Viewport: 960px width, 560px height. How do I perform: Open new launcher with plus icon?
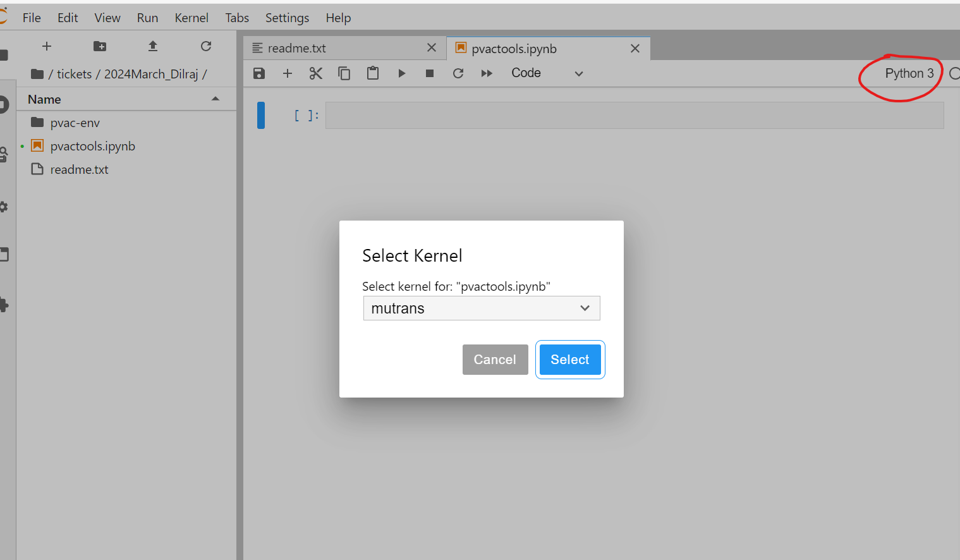(x=47, y=46)
